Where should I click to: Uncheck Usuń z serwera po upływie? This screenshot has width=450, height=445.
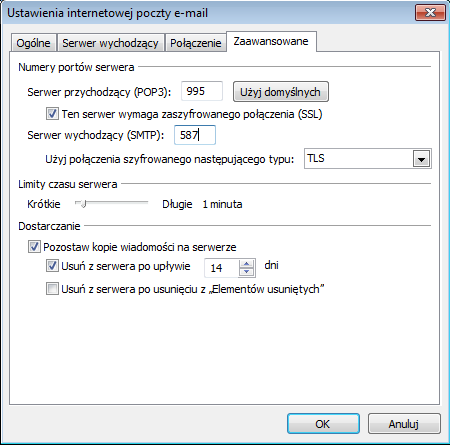[52, 266]
